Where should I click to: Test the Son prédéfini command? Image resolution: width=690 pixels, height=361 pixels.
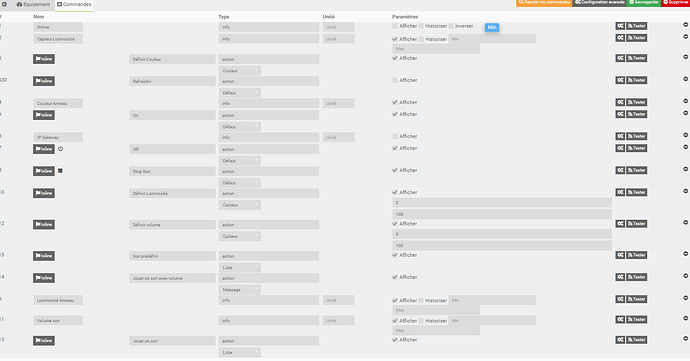tap(636, 255)
